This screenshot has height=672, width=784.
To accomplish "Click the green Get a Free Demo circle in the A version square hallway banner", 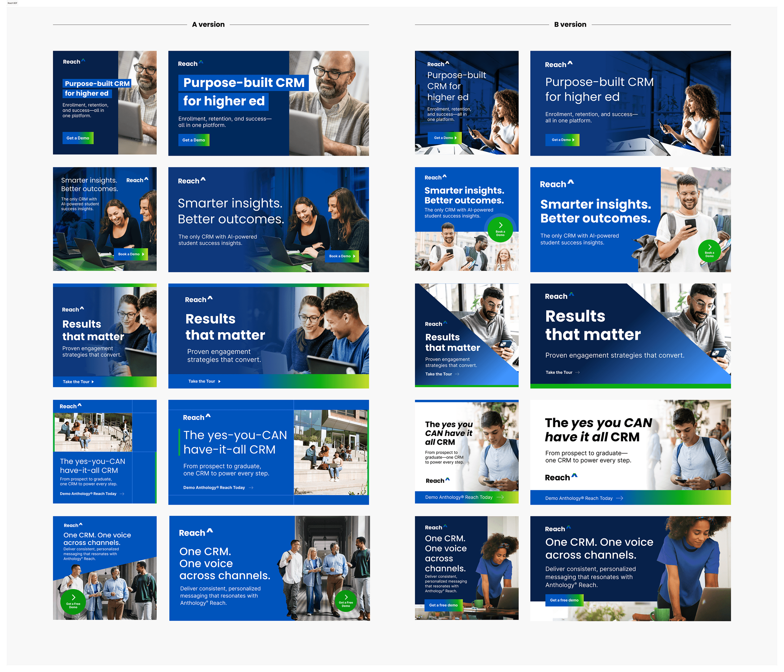I will point(73,602).
